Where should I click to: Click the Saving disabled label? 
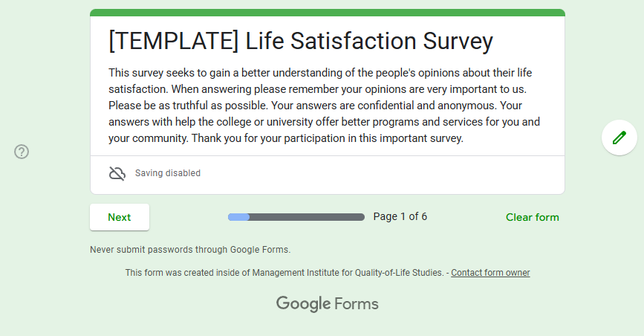(168, 173)
